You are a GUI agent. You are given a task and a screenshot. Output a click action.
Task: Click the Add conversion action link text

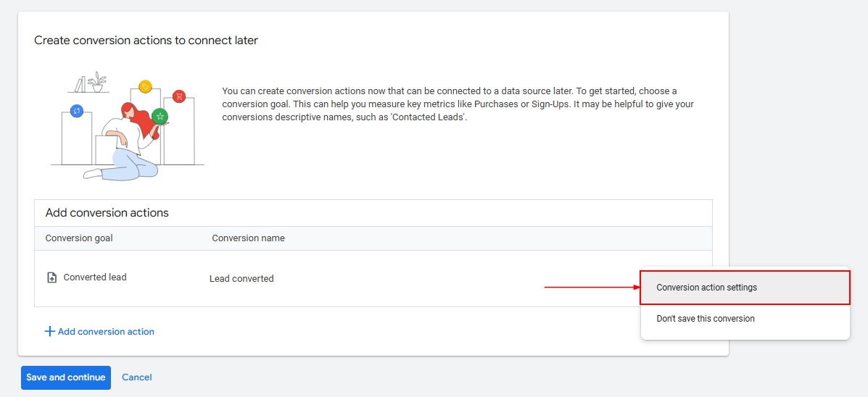[106, 332]
